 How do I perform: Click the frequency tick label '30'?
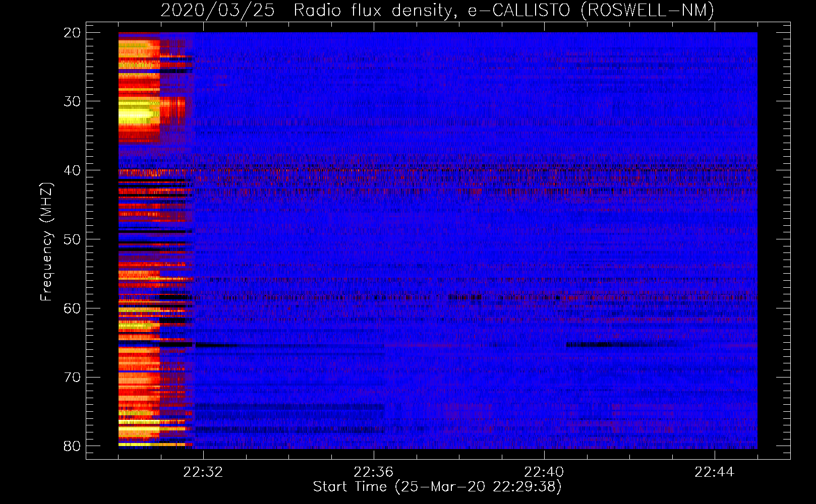[x=73, y=101]
